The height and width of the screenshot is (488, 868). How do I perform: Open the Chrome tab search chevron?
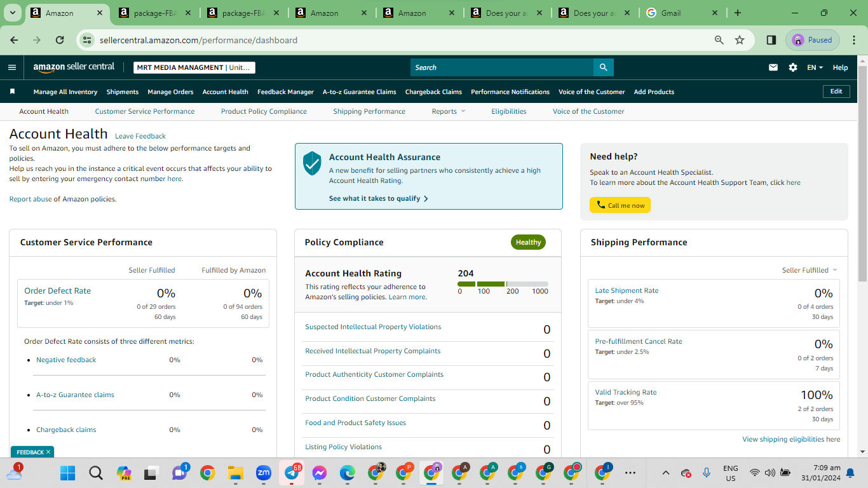[13, 13]
